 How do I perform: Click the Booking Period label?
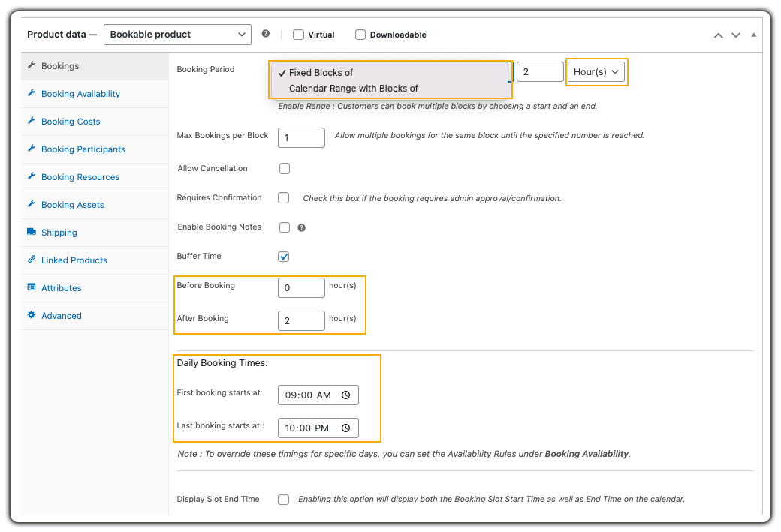pyautogui.click(x=205, y=69)
